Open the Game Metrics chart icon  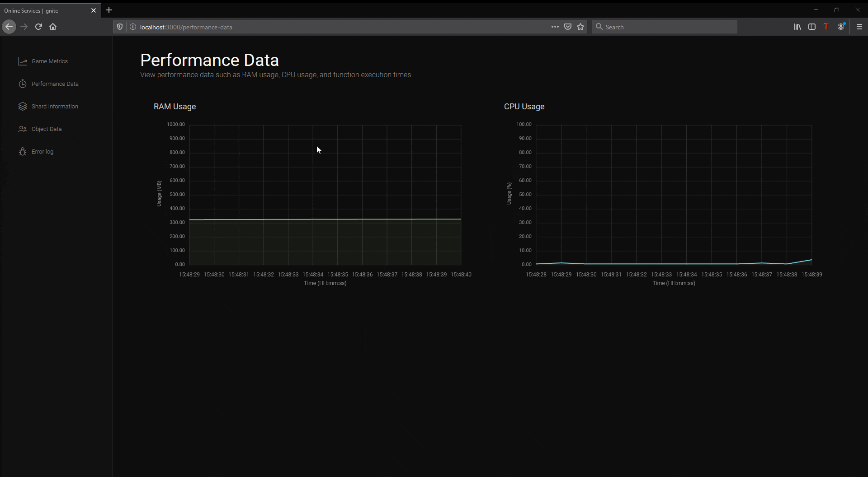23,61
